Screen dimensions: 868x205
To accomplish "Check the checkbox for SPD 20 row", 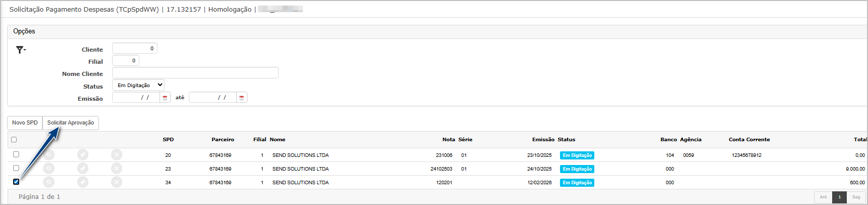I will click(x=16, y=154).
